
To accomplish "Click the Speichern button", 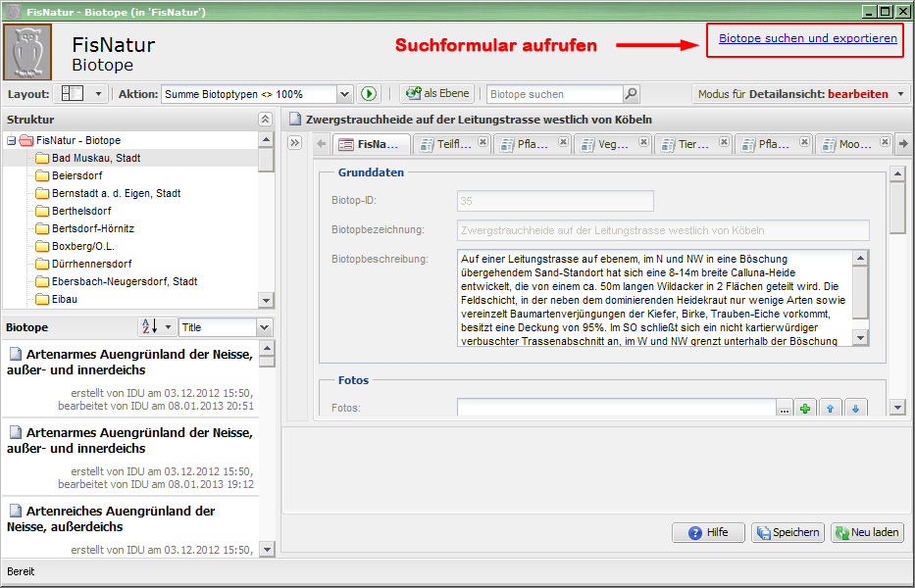I will [x=788, y=532].
